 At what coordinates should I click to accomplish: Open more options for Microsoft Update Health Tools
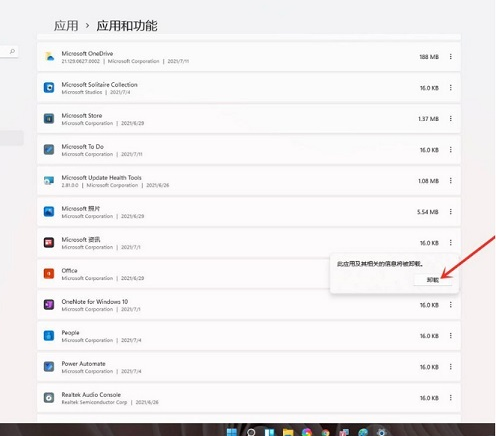click(451, 181)
